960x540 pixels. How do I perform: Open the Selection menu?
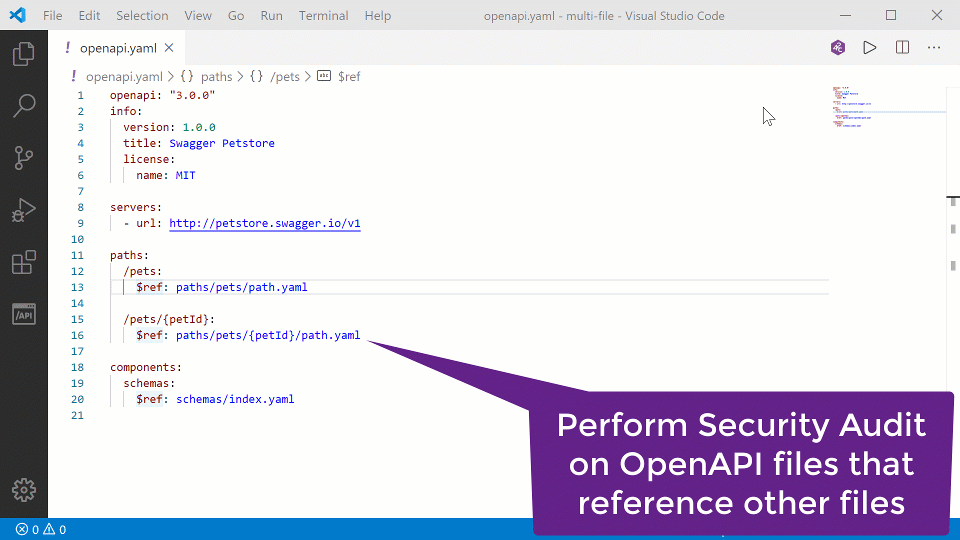point(142,16)
